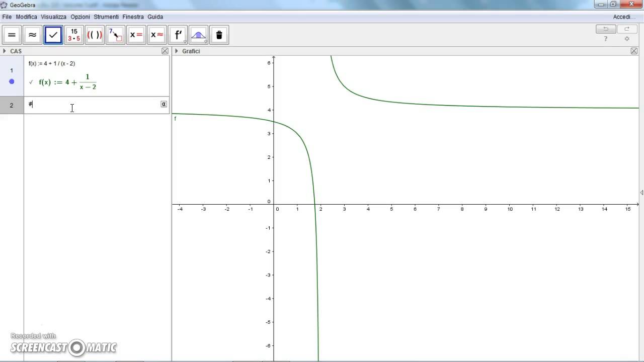
Task: Close the Grafici view panel
Action: click(634, 51)
